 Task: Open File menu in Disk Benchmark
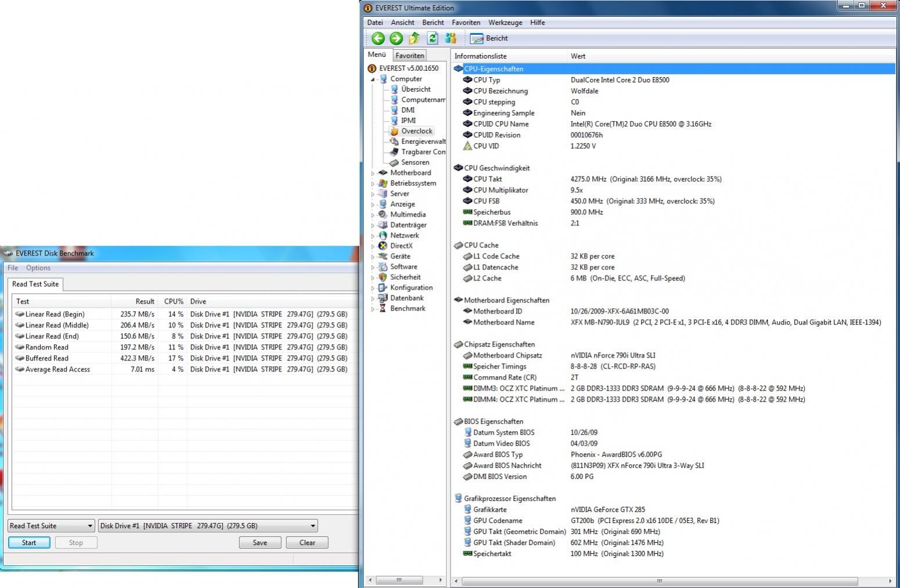pyautogui.click(x=13, y=268)
